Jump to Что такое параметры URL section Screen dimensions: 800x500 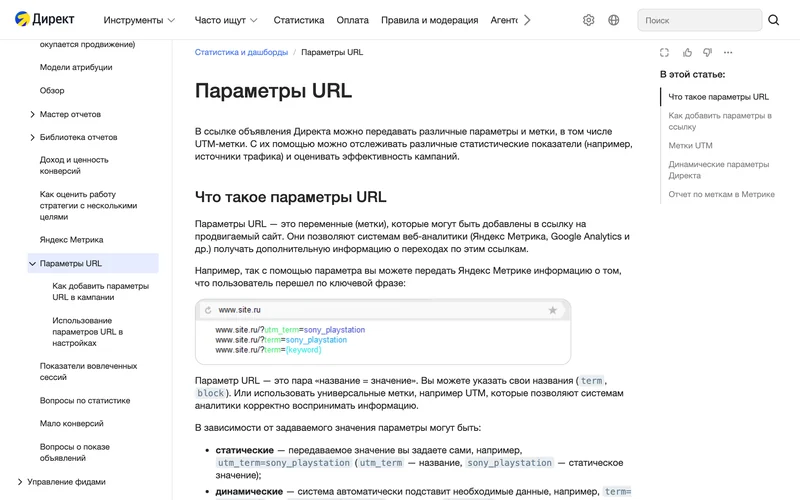[718, 97]
